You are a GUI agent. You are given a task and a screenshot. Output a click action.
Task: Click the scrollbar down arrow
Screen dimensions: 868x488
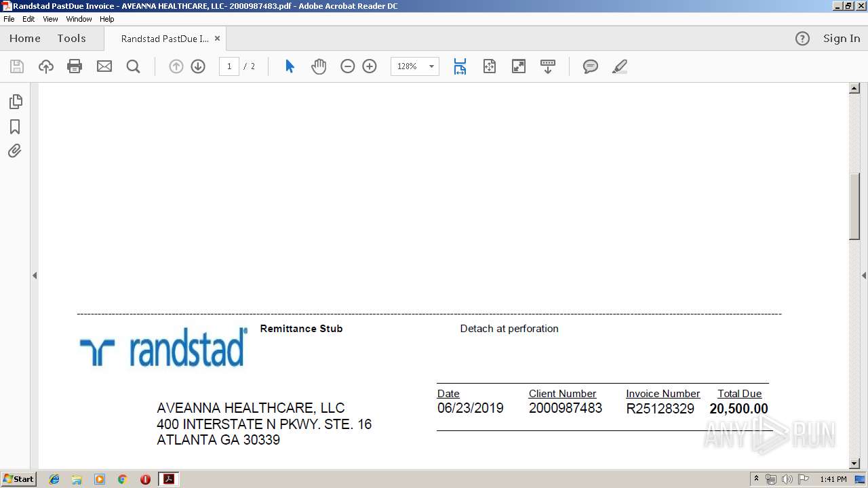[x=854, y=464]
